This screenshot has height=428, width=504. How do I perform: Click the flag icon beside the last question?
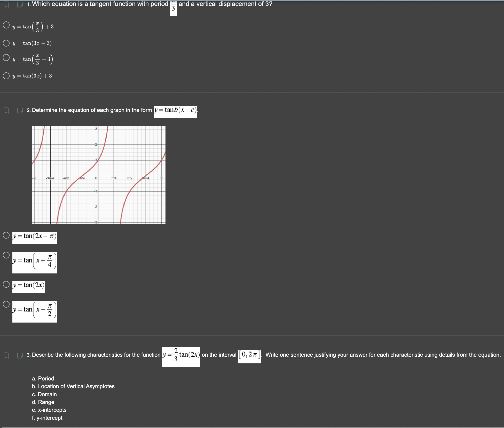[6, 355]
